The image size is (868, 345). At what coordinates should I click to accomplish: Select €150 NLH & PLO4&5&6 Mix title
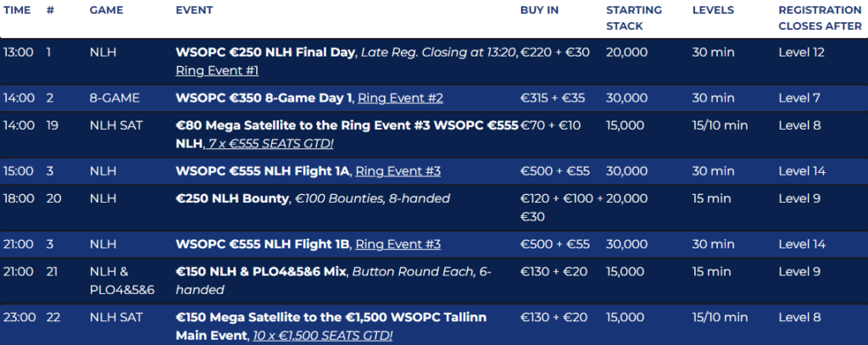261,273
